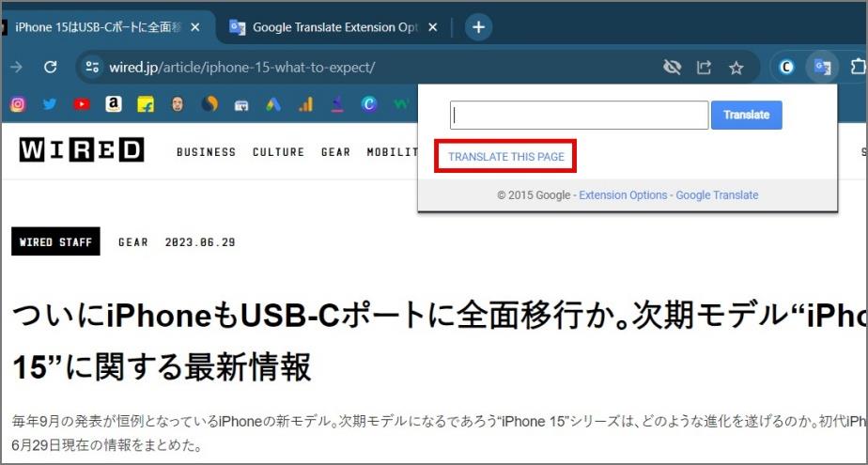Click the wired.jp address bar URL

[x=242, y=68]
